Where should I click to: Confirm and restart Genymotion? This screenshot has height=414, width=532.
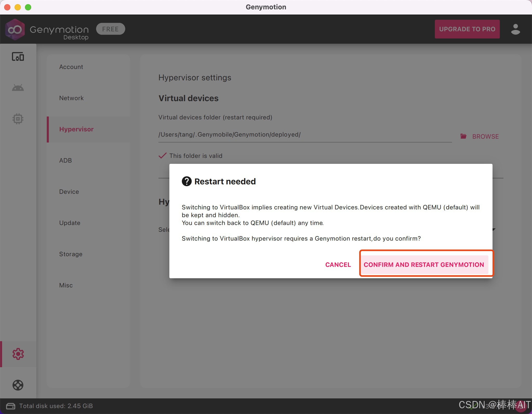[x=424, y=264]
